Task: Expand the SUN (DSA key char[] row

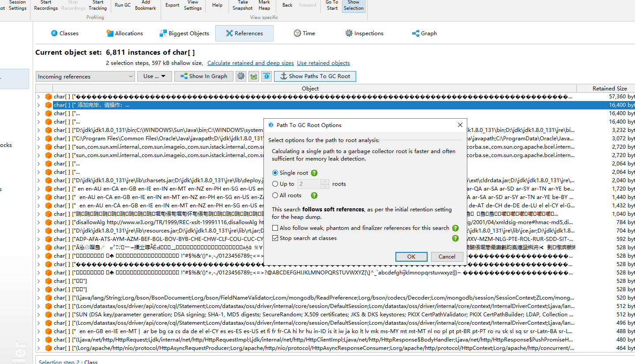Action: point(39,315)
